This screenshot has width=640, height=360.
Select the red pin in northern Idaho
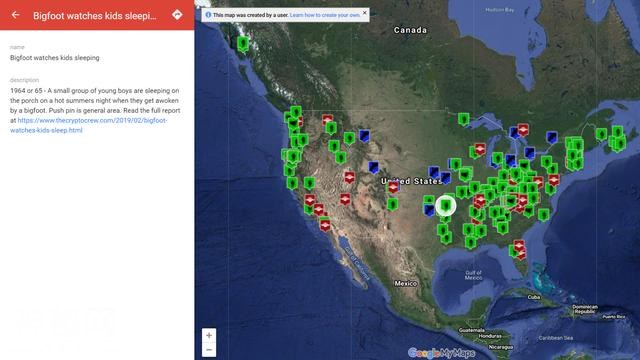327,120
